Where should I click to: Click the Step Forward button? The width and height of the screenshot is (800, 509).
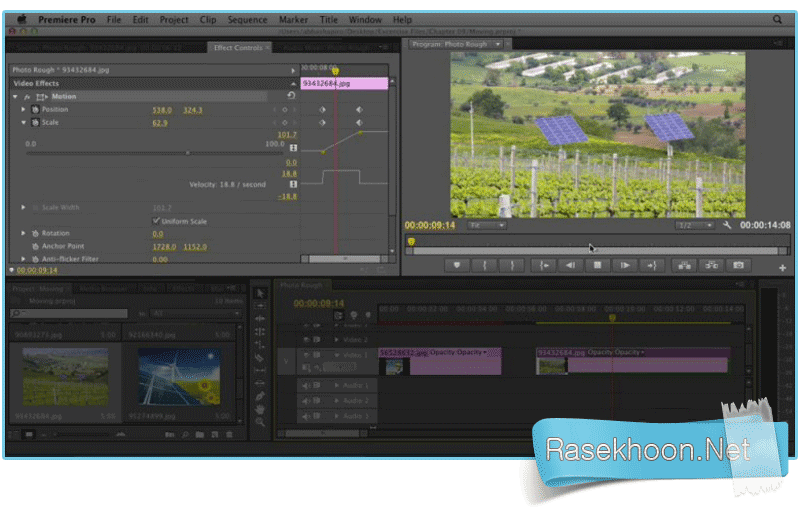coord(624,265)
